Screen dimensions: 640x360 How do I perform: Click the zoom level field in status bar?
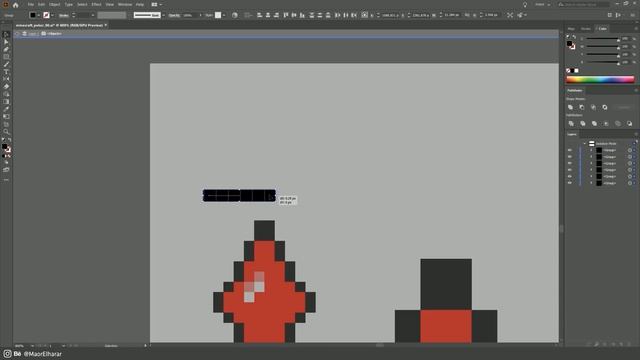coord(21,346)
